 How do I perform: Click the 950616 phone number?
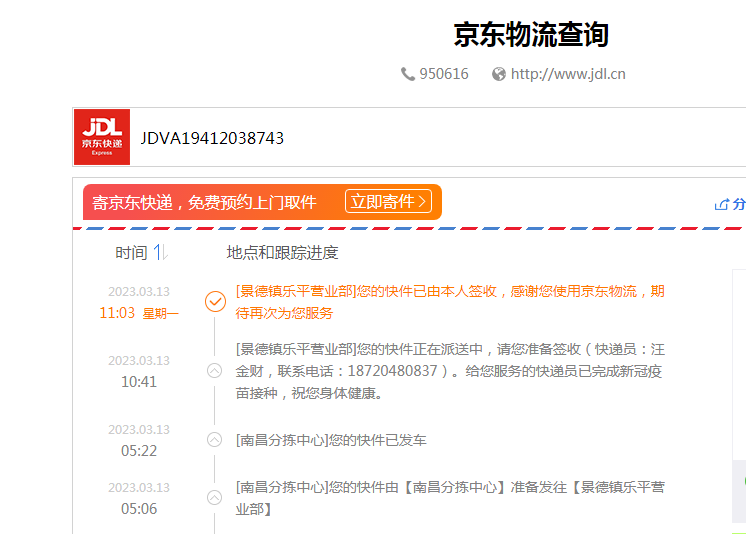[x=444, y=74]
